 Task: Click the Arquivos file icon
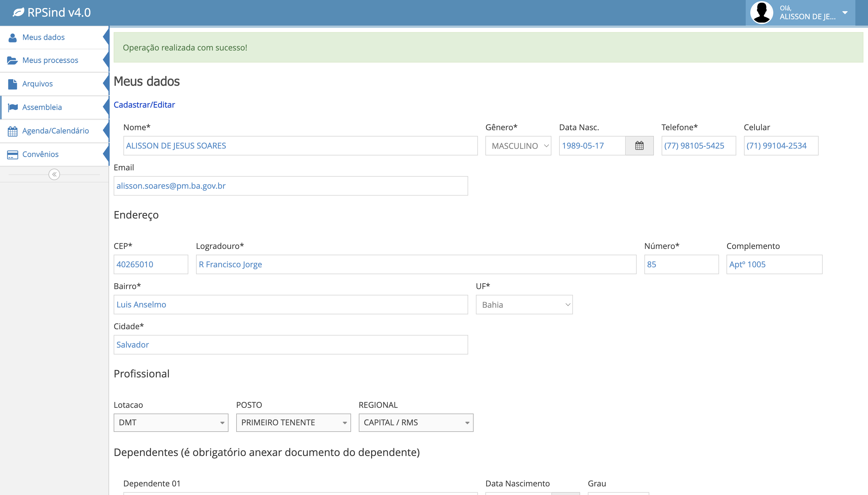click(x=13, y=84)
